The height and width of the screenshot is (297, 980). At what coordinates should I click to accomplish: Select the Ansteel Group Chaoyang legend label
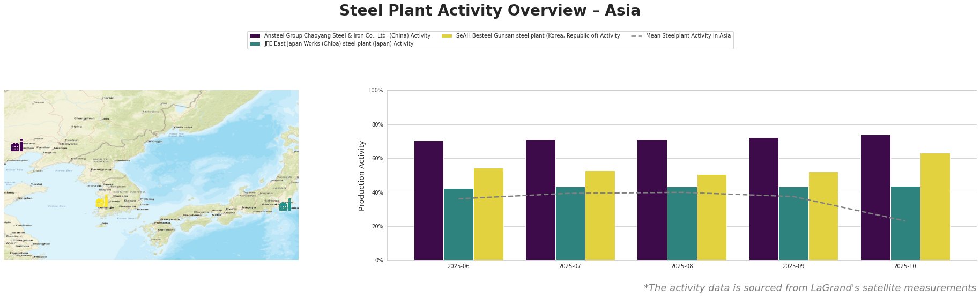[347, 36]
